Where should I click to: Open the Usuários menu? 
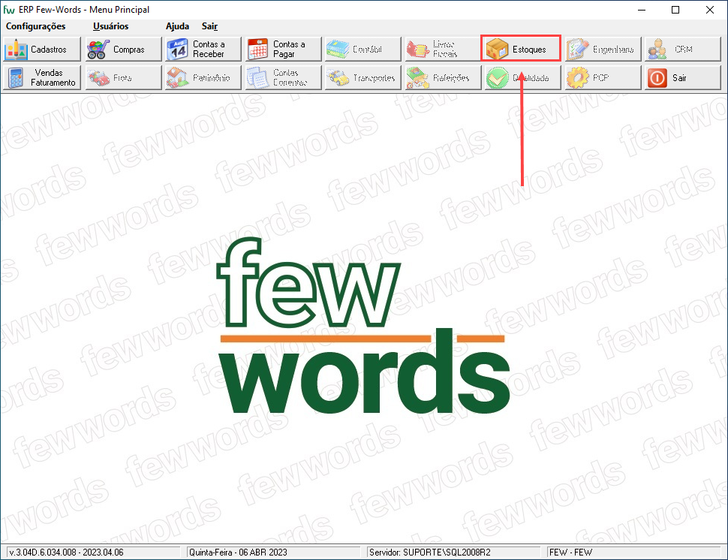pyautogui.click(x=110, y=26)
